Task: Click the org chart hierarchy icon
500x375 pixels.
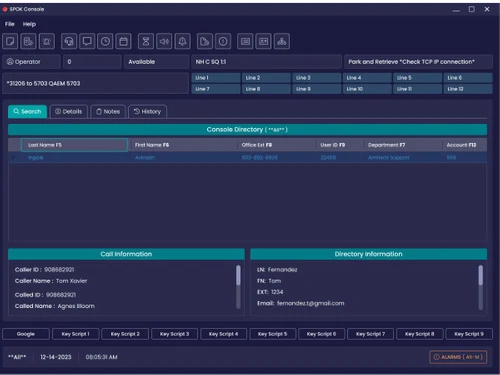Action: click(x=282, y=41)
